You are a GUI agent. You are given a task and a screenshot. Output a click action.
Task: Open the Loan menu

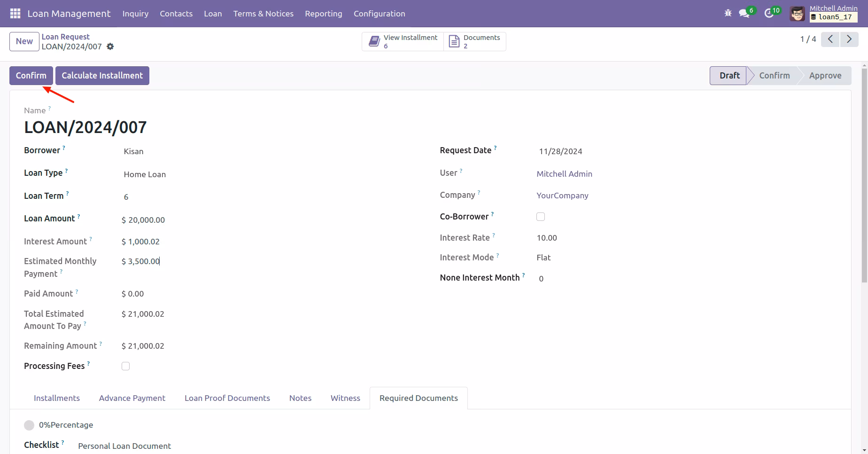[x=213, y=14]
